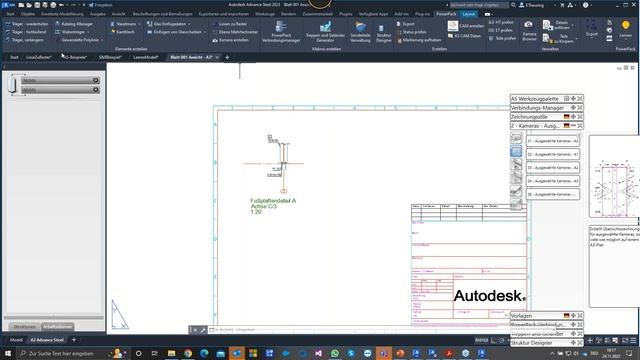This screenshot has height=360, width=640.
Task: Open the large Export dropdown in Verwalten
Action: pyautogui.click(x=592, y=29)
